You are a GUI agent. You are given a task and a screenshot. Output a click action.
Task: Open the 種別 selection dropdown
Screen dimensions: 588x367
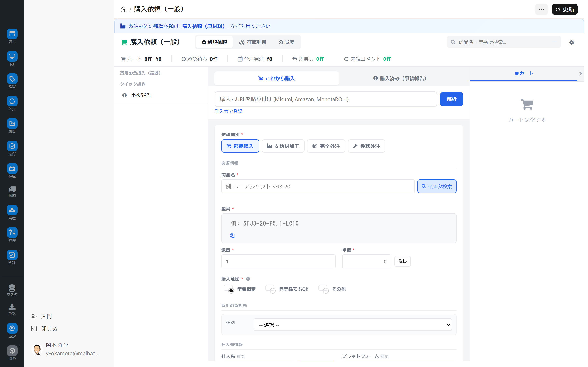click(352, 325)
